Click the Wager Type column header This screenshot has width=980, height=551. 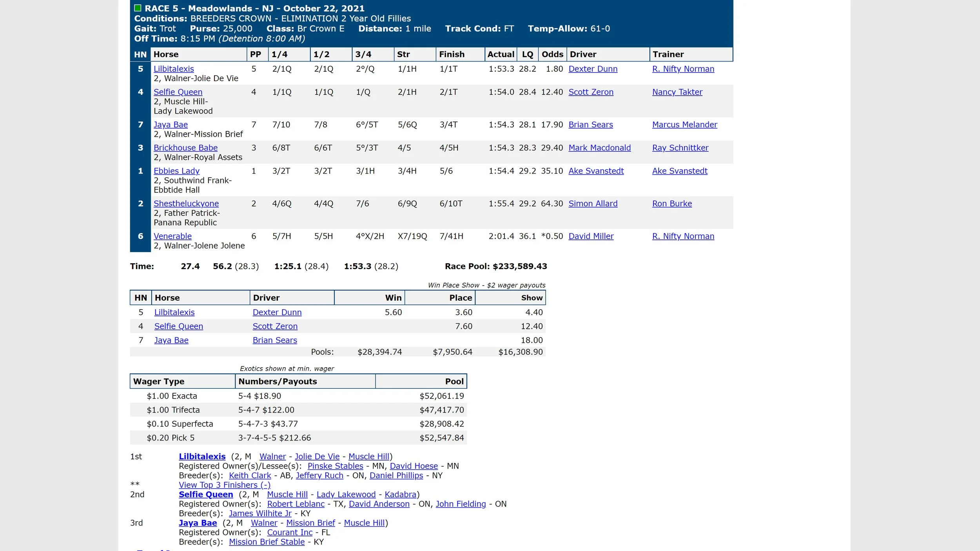point(159,381)
